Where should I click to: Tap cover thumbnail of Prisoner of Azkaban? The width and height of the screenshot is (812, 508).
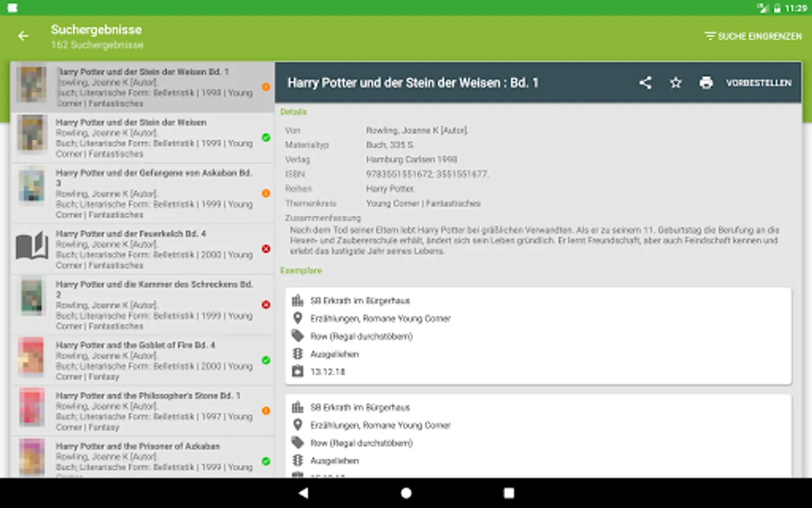(x=32, y=458)
